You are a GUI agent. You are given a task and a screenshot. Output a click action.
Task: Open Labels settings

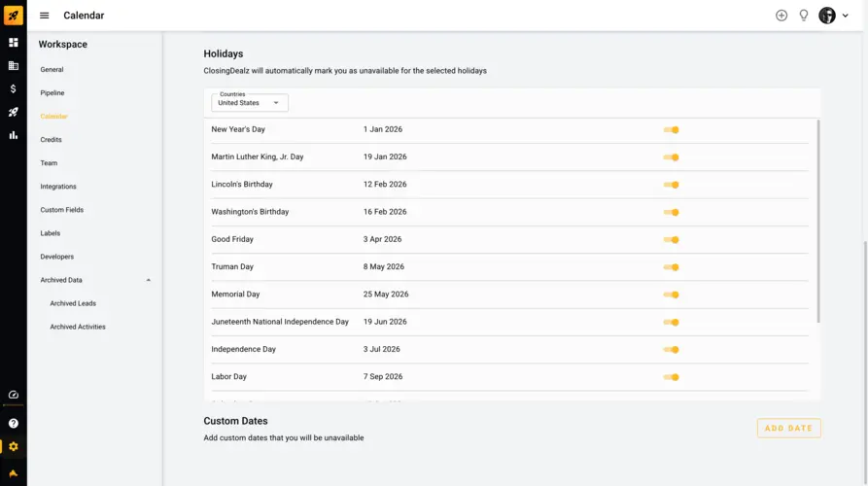(50, 233)
